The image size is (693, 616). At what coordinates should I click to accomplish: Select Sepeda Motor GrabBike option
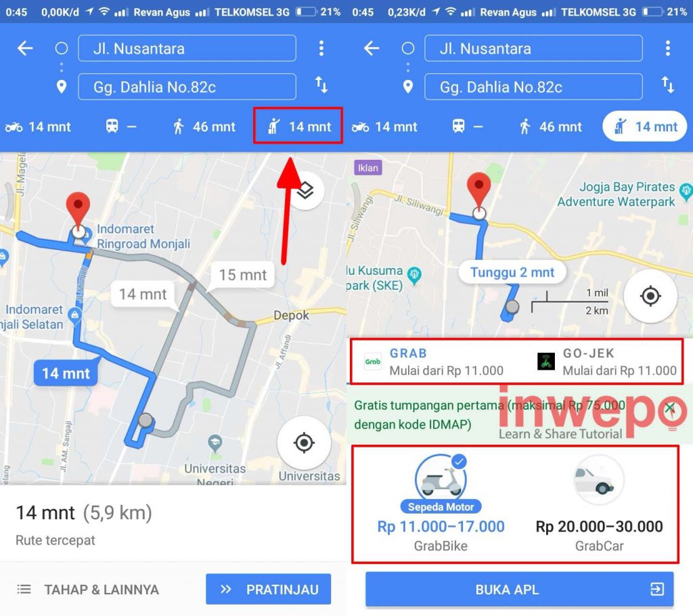[441, 504]
